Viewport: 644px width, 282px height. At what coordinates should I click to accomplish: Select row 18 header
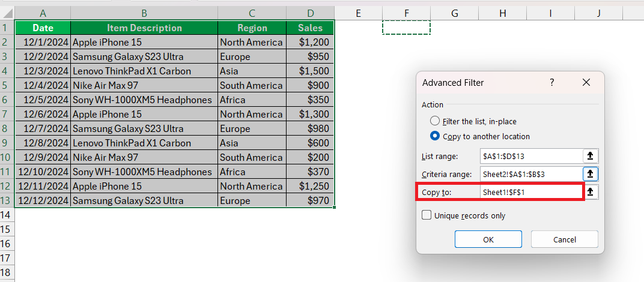6,272
